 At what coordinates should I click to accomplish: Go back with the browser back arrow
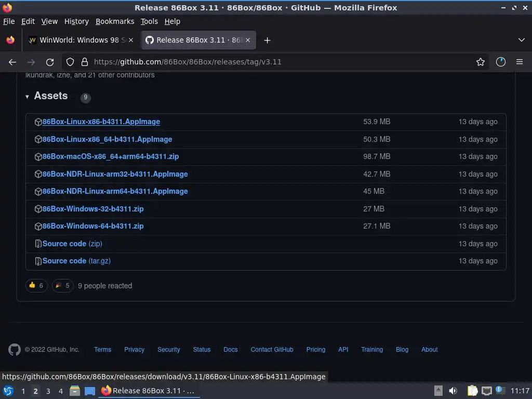point(12,62)
